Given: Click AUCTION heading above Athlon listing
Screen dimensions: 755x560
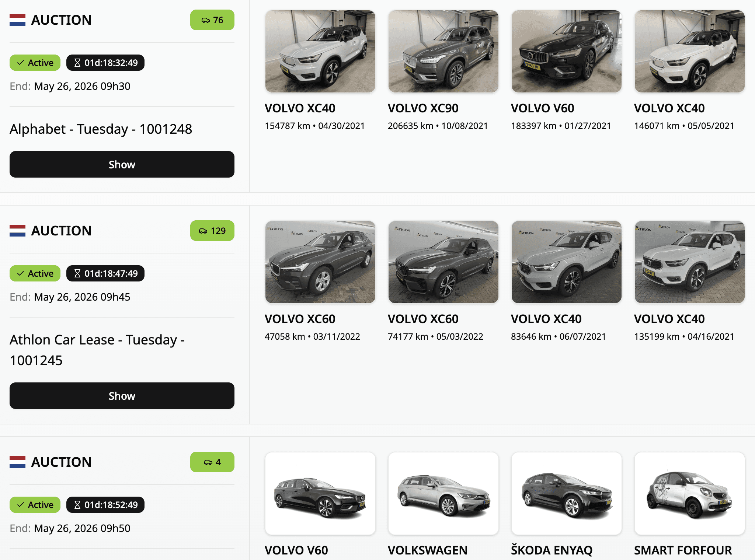Looking at the screenshot, I should [x=62, y=231].
